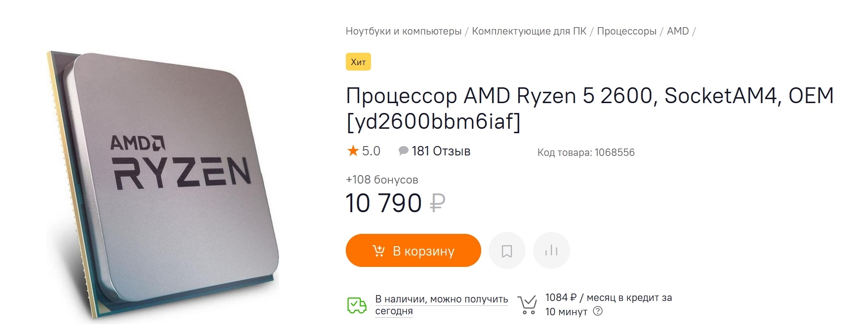Screen dimensions: 868x335
Task: Add product to favorites via bookmark icon
Action: [506, 251]
